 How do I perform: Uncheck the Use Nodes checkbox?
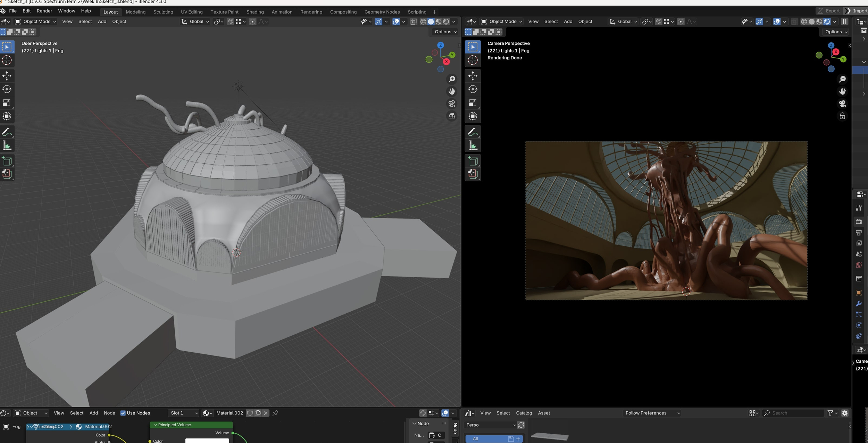[123, 413]
